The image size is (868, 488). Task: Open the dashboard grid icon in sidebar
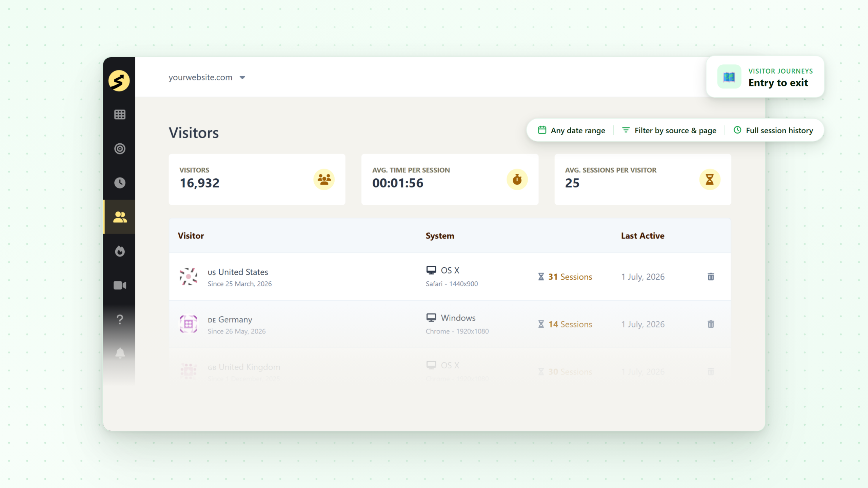pos(120,115)
